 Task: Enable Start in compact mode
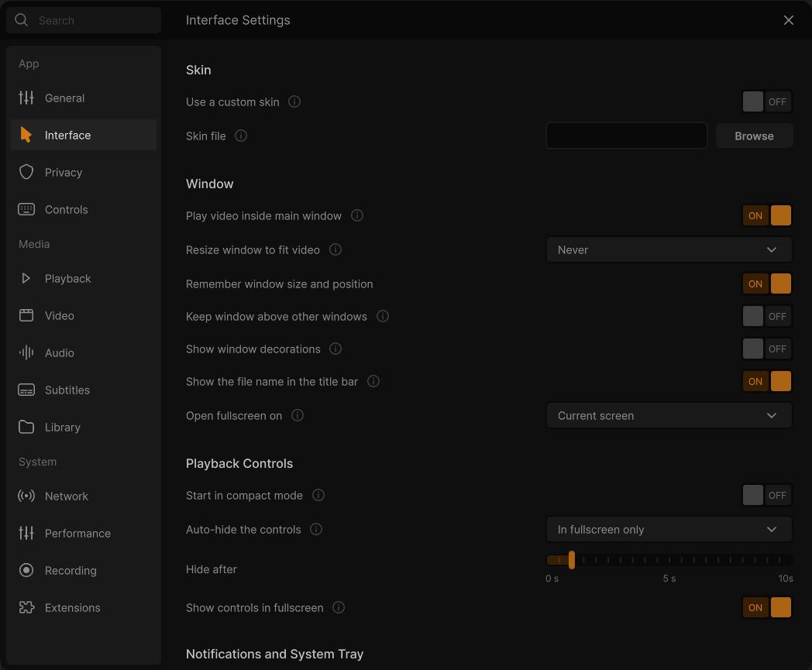click(x=767, y=496)
